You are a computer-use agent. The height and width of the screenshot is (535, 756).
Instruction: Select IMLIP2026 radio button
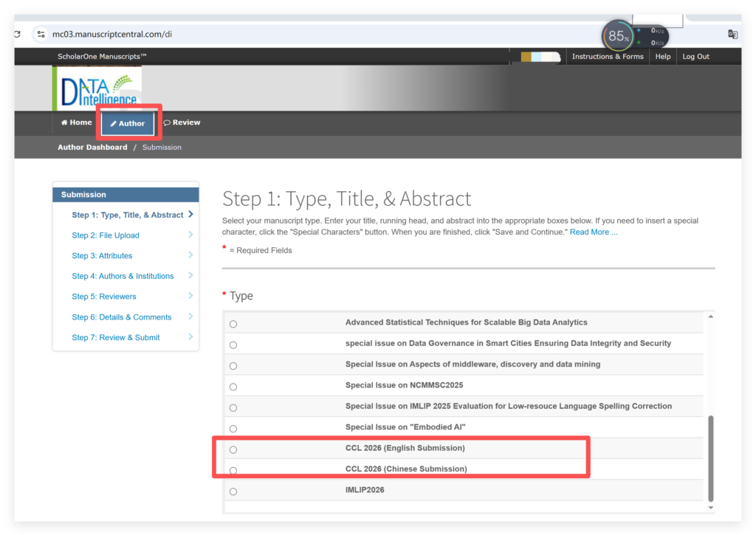233,491
